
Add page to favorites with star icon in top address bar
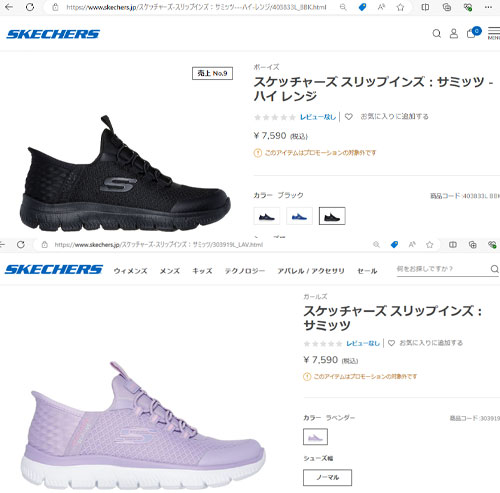pos(400,7)
